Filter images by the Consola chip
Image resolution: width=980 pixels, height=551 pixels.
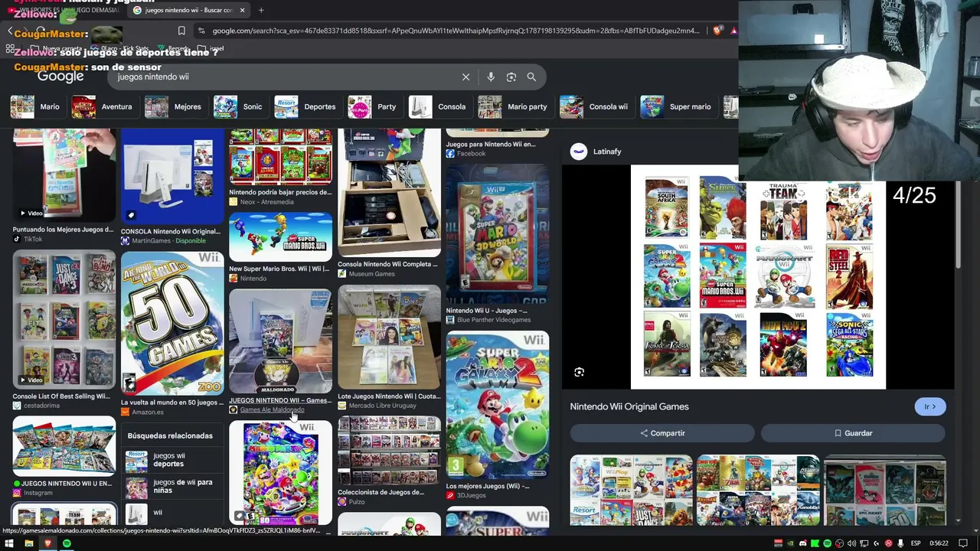[438, 106]
